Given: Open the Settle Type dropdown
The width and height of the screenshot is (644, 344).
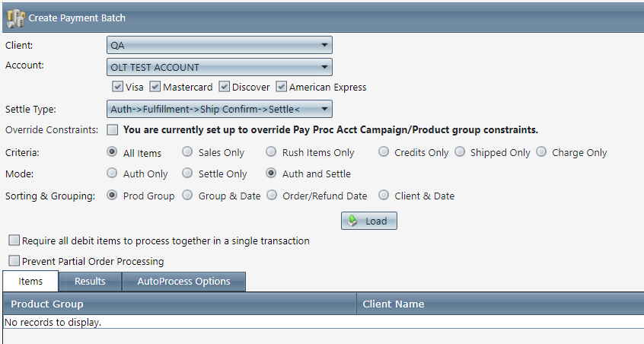Looking at the screenshot, I should click(x=219, y=109).
